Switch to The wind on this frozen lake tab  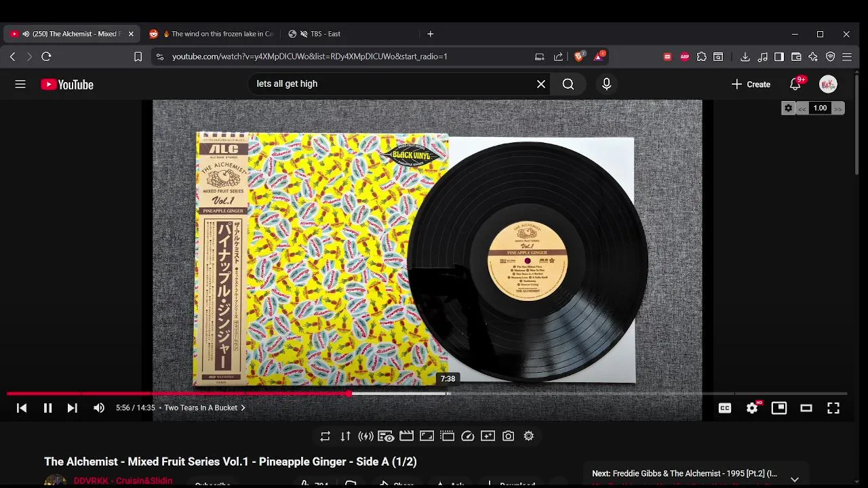point(211,34)
